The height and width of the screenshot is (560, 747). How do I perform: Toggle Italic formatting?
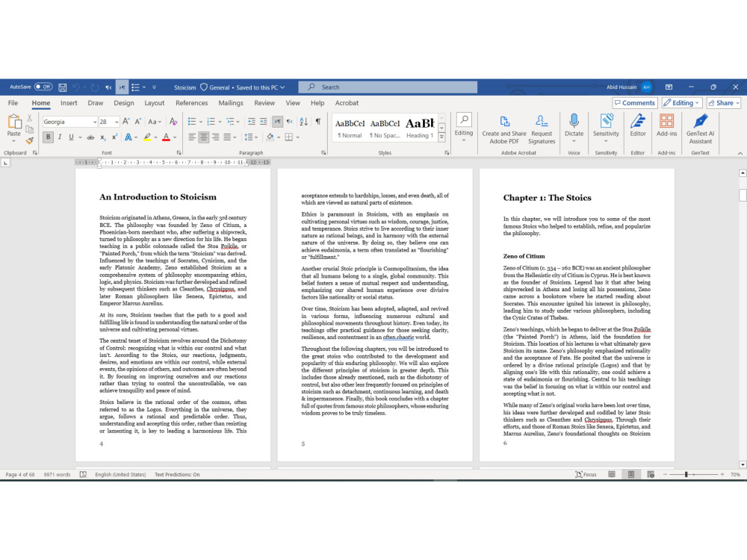pos(60,137)
